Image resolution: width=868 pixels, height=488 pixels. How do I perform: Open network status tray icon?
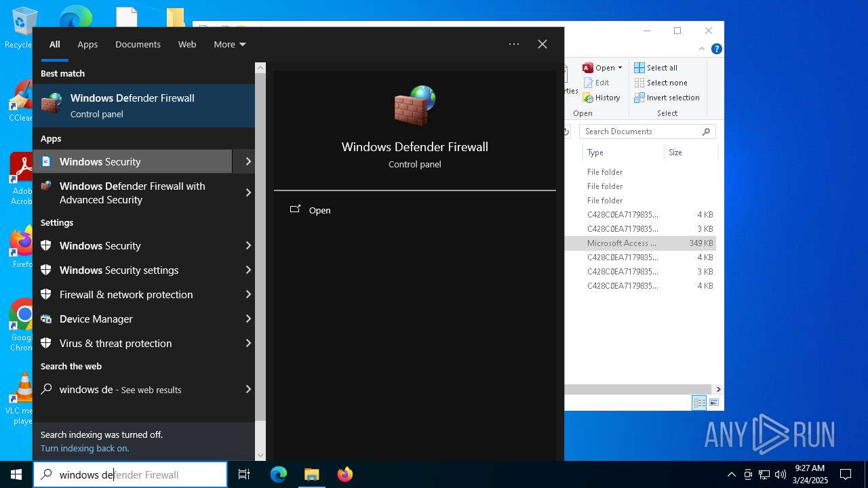tap(764, 474)
